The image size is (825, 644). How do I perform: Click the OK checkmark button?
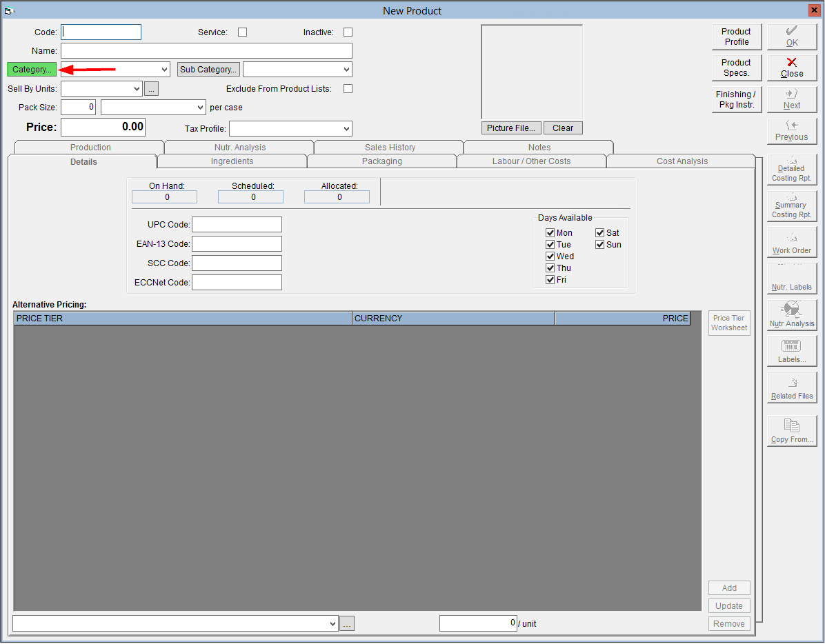tap(791, 37)
